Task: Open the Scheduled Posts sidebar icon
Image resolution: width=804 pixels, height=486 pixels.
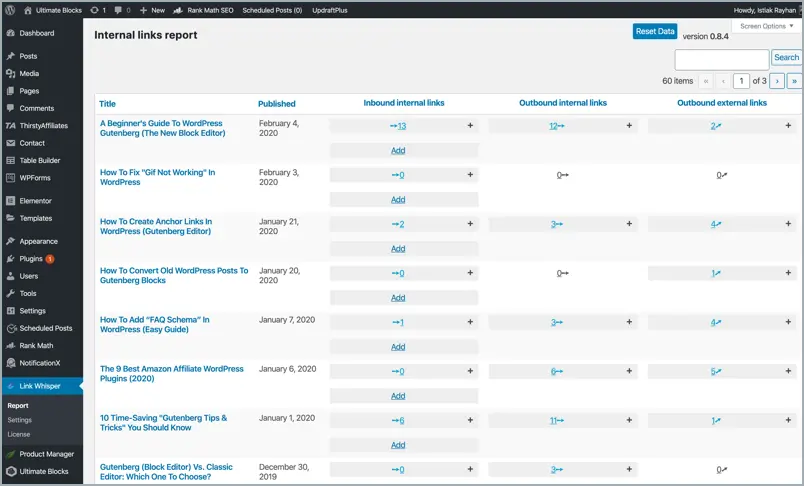Action: (x=11, y=328)
